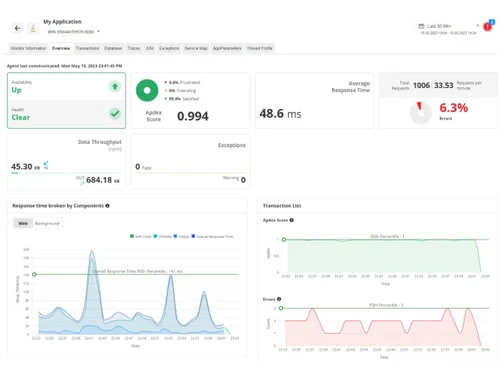Click the 6.3% errors percentage
The height and width of the screenshot is (375, 500).
[x=454, y=108]
